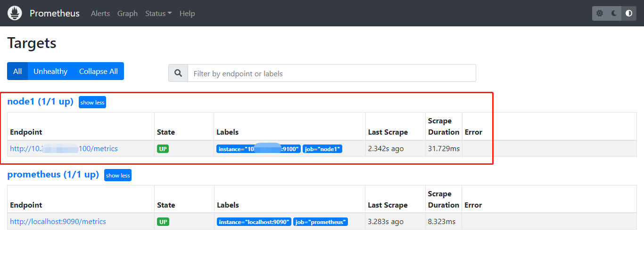Click the job="prometheus" label badge
644x257 pixels.
pos(321,222)
